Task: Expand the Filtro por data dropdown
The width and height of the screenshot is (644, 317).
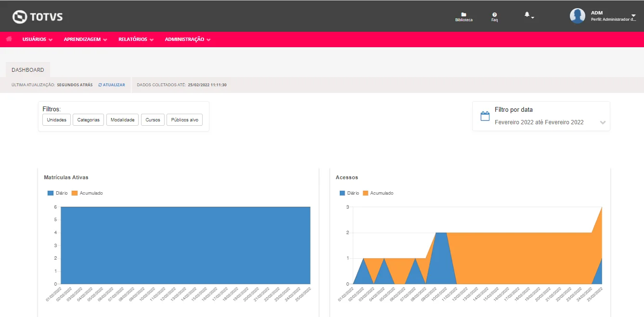Action: pos(603,122)
